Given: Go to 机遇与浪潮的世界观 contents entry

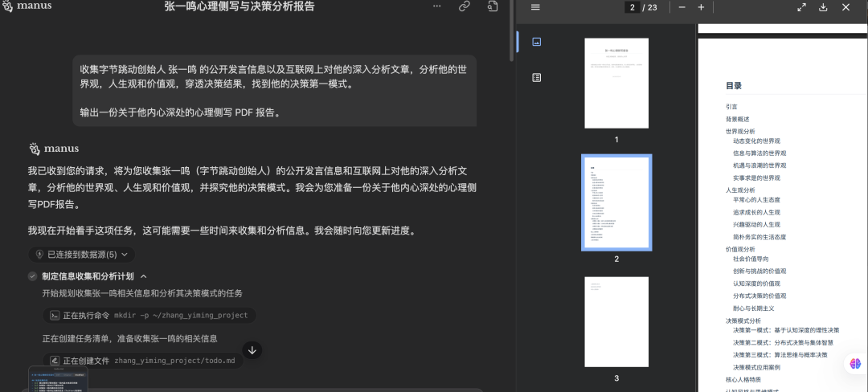Looking at the screenshot, I should (759, 165).
